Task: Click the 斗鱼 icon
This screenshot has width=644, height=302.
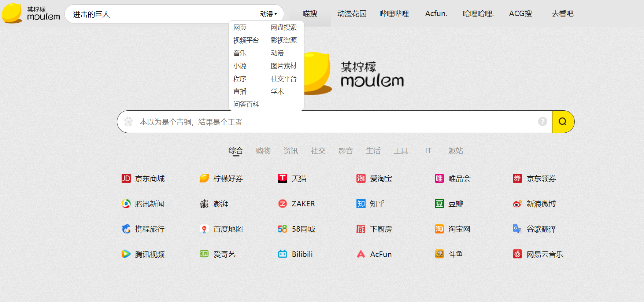Action: pos(439,254)
